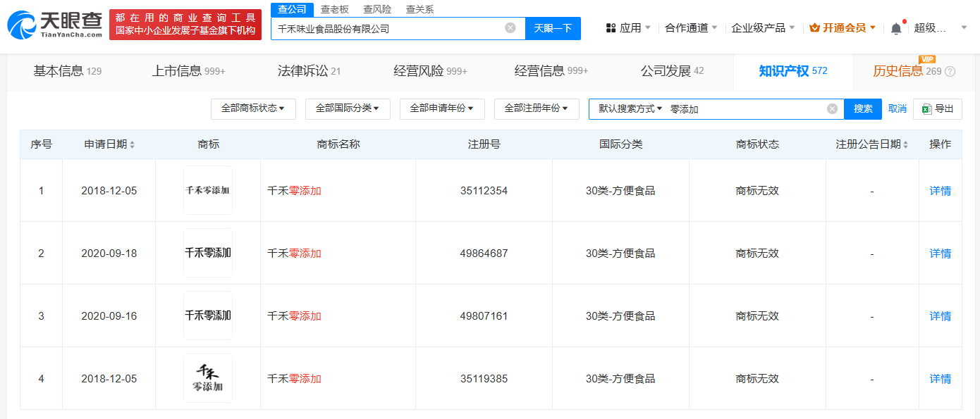
Task: Expand the 全部申请年份 filter
Action: point(442,108)
